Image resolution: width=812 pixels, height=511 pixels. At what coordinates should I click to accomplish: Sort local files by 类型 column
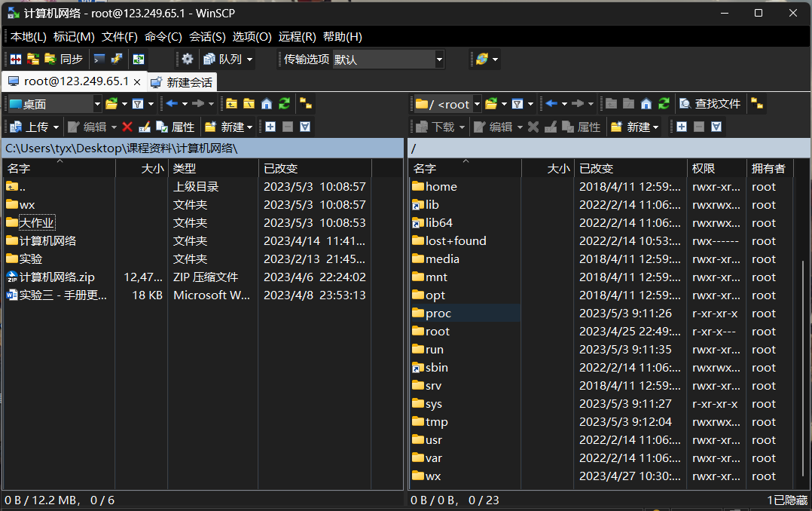point(213,168)
